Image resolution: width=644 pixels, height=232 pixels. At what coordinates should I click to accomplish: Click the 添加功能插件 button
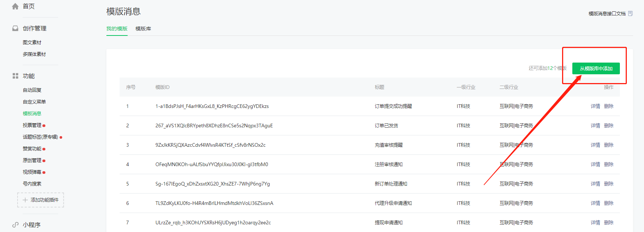[x=41, y=200]
